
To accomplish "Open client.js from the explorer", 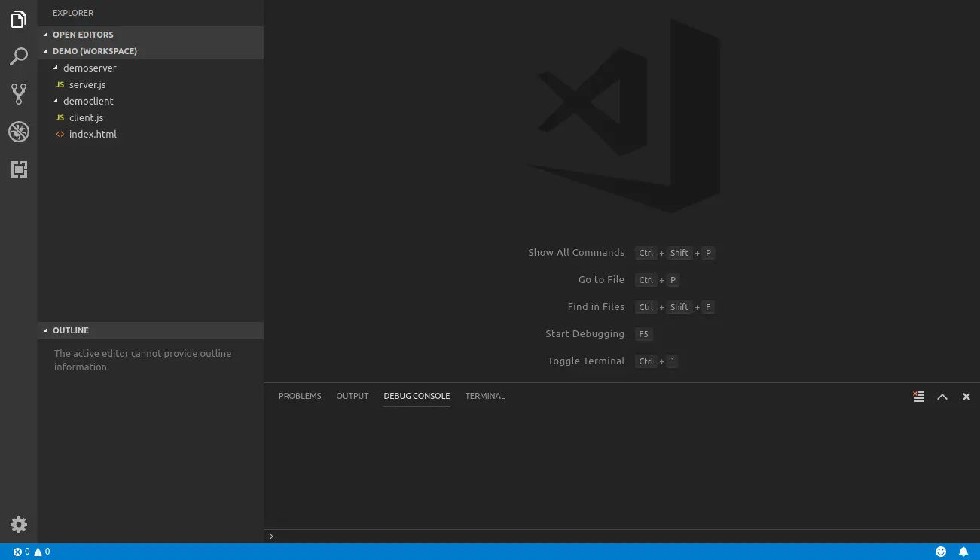I will click(151, 117).
